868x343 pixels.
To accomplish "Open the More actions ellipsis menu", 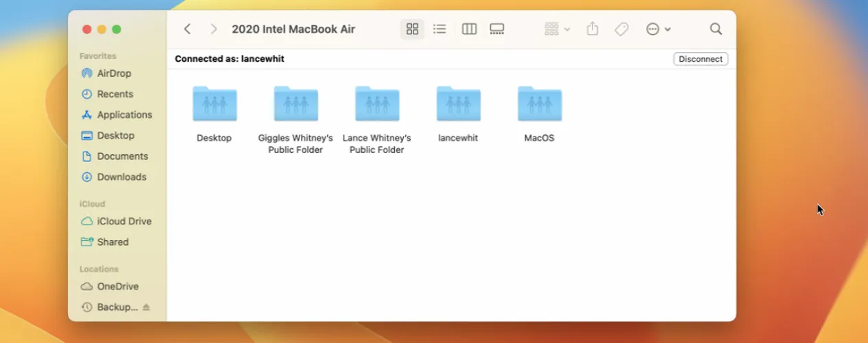I will (658, 29).
